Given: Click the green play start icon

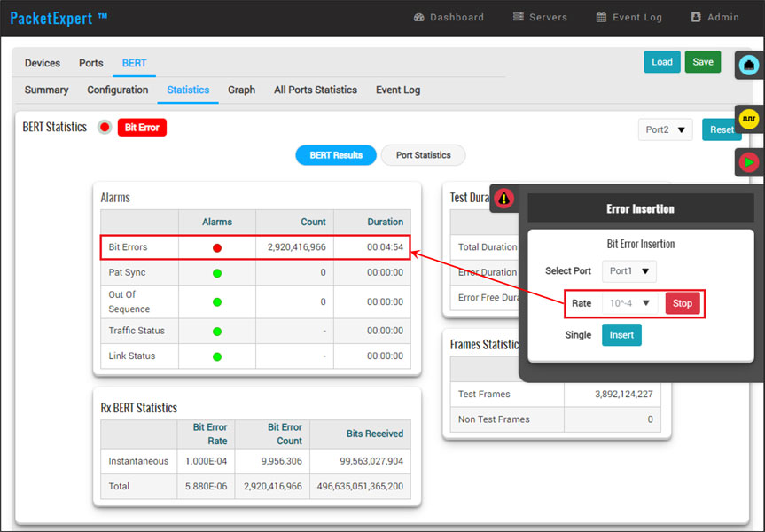Looking at the screenshot, I should coord(748,162).
